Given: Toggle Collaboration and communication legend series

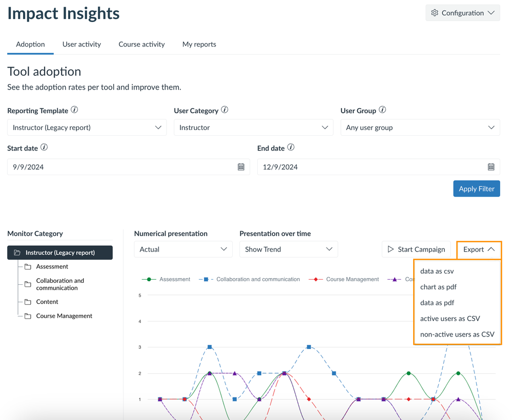Looking at the screenshot, I should pos(250,280).
